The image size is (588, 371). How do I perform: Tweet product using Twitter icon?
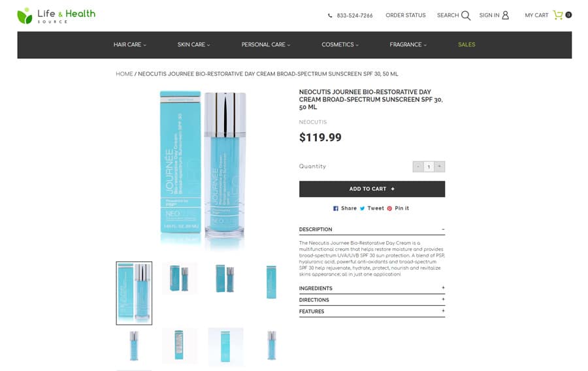tap(362, 208)
